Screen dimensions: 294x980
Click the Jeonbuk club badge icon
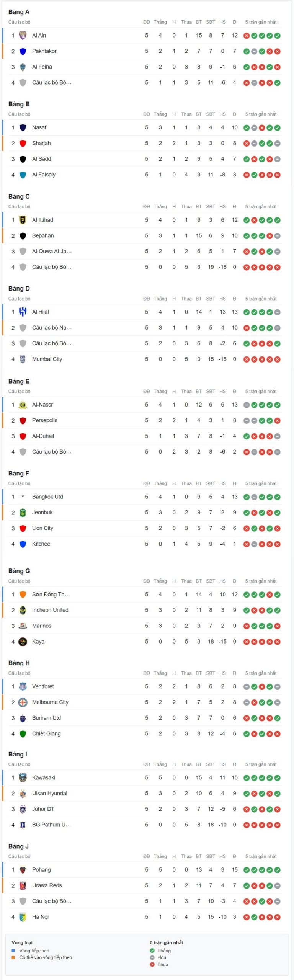(23, 513)
